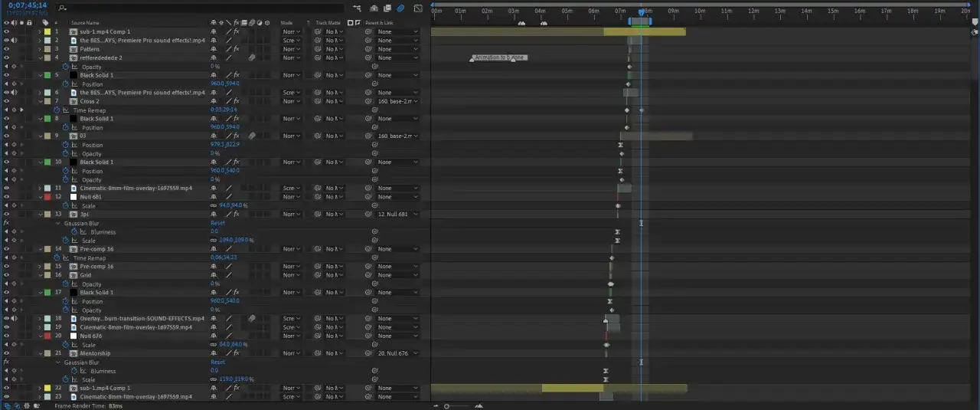Toggle Hide Shy Layers switch

point(374,8)
